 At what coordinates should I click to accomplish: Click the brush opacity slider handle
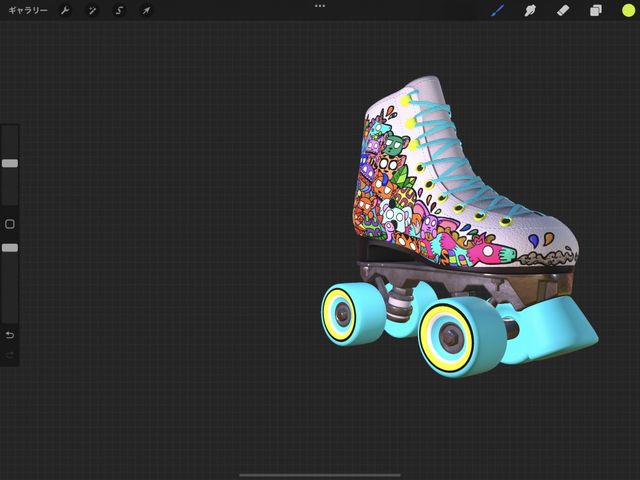[x=10, y=248]
